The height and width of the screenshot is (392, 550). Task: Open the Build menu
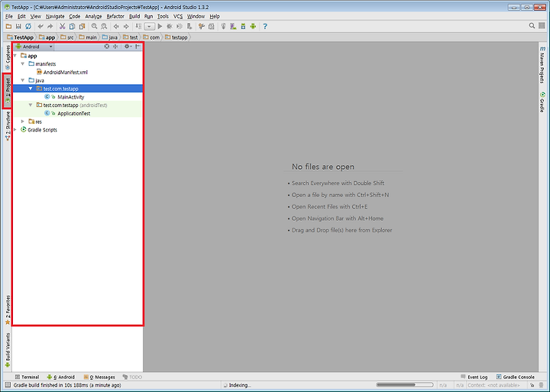click(x=134, y=16)
